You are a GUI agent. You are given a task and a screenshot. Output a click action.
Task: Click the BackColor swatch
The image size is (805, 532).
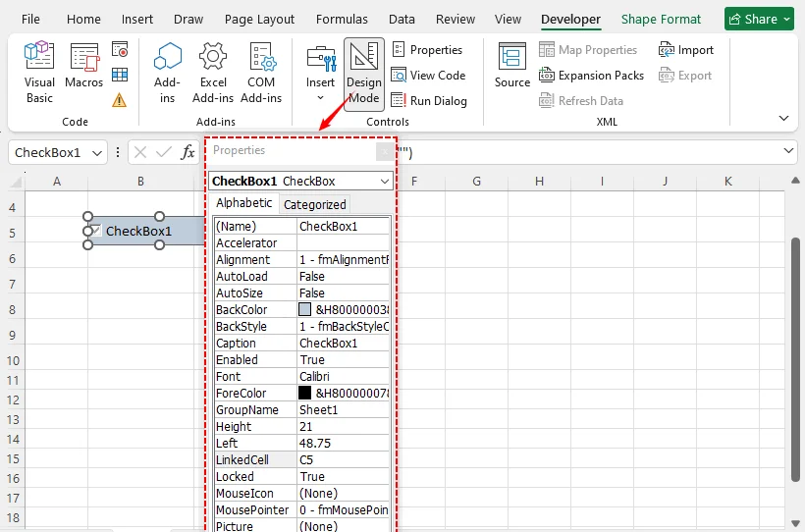305,309
